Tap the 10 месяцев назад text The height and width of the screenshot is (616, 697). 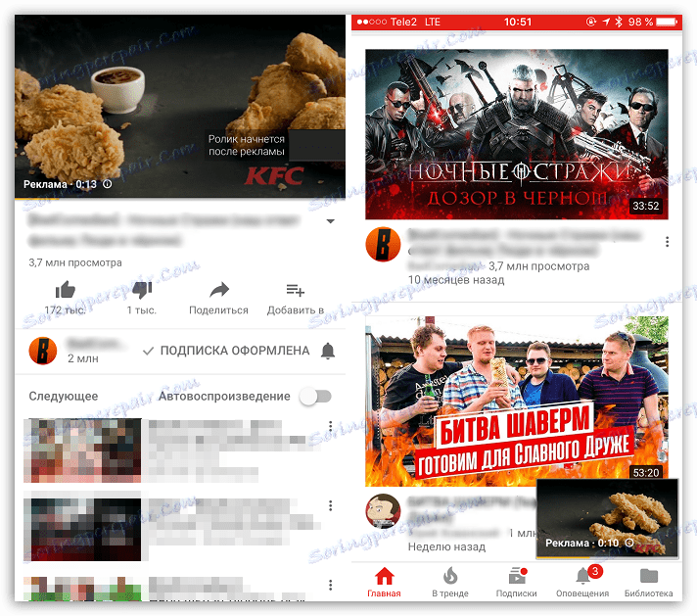tap(456, 280)
